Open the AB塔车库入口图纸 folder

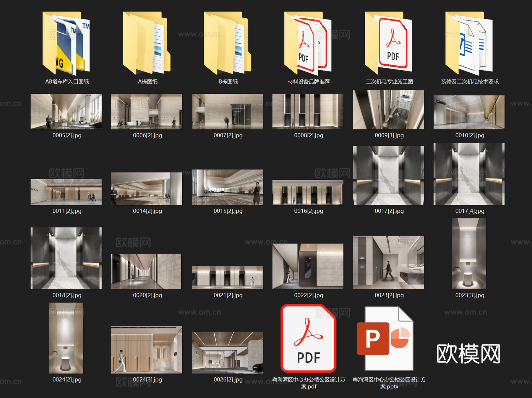(x=66, y=43)
